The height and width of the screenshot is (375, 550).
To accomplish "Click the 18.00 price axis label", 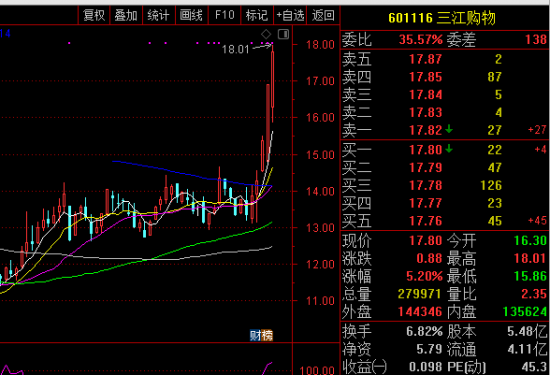I will (320, 45).
